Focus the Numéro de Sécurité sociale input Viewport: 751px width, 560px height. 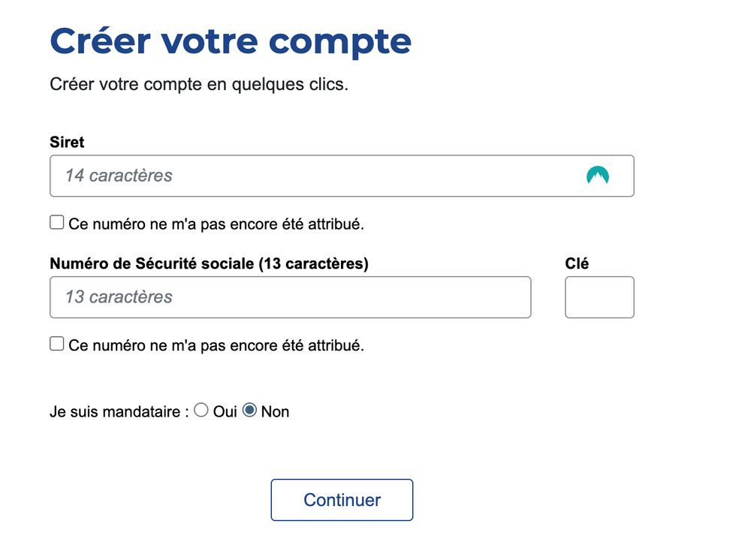click(290, 297)
